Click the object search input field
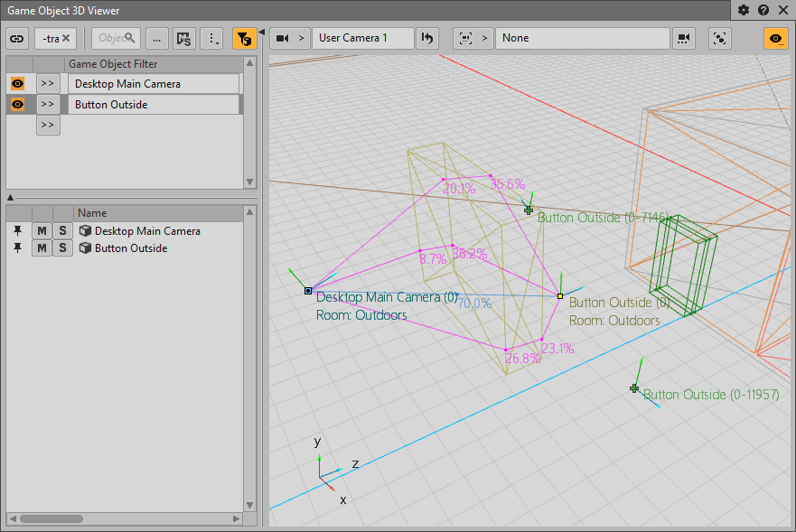Image resolution: width=796 pixels, height=532 pixels. [x=115, y=38]
